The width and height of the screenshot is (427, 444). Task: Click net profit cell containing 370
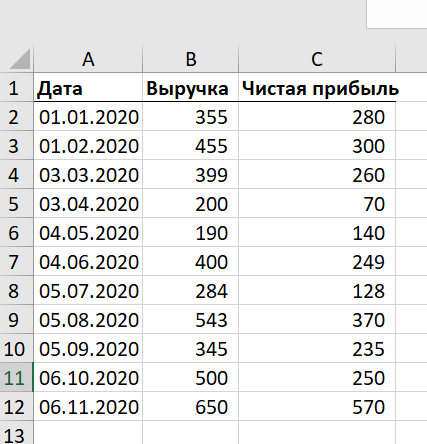(x=317, y=319)
